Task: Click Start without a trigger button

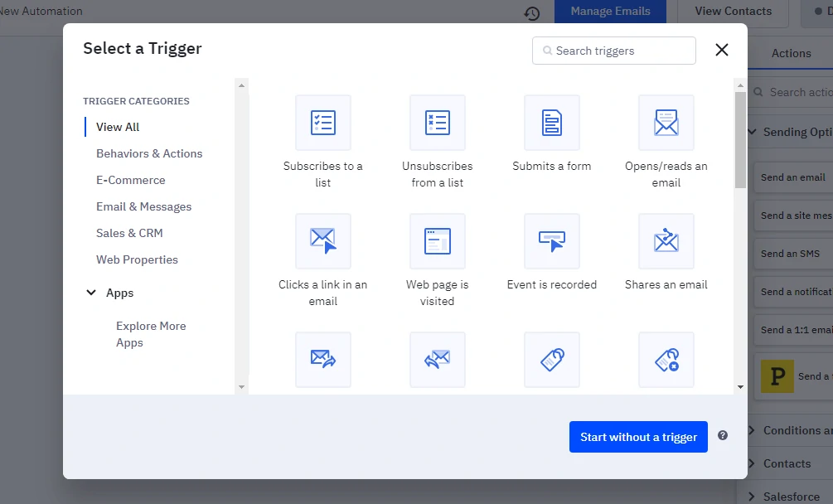Action: 638,437
